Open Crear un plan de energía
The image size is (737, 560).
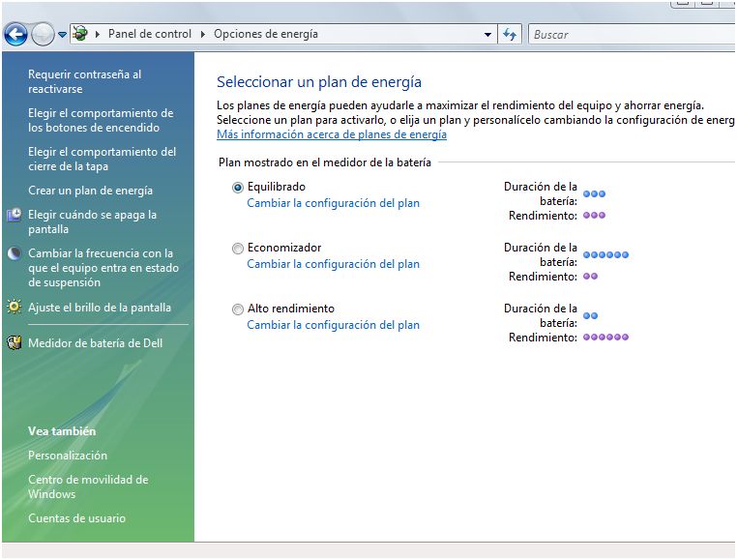pyautogui.click(x=90, y=191)
